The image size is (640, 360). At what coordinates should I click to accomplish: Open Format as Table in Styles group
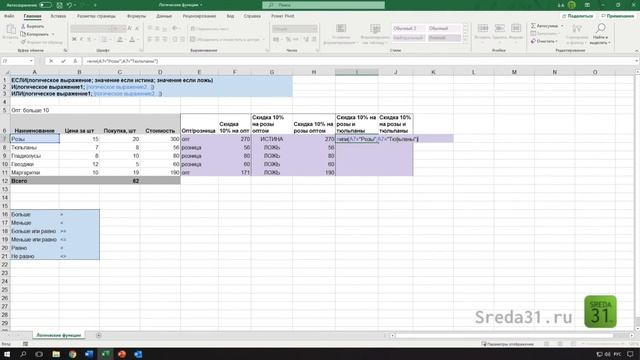click(375, 34)
